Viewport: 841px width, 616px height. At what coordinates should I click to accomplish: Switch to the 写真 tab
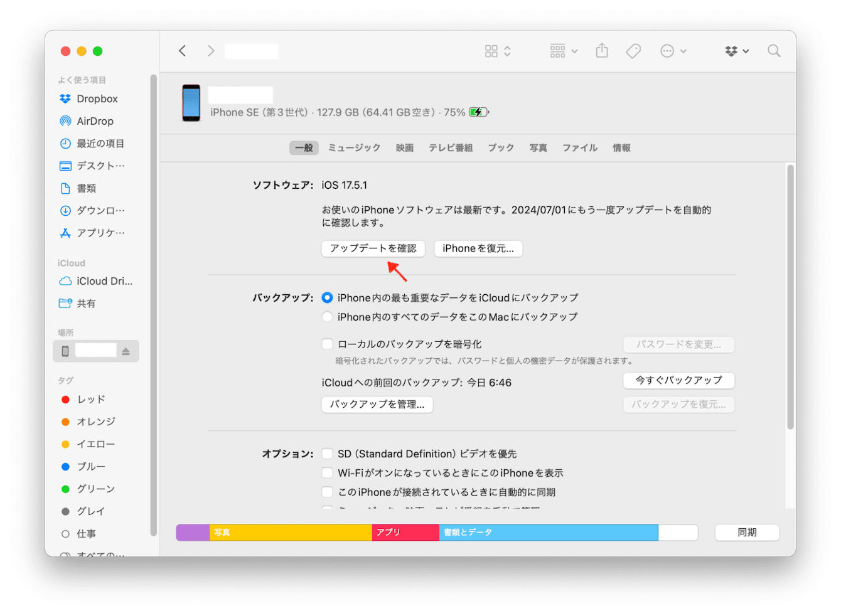[x=538, y=148]
